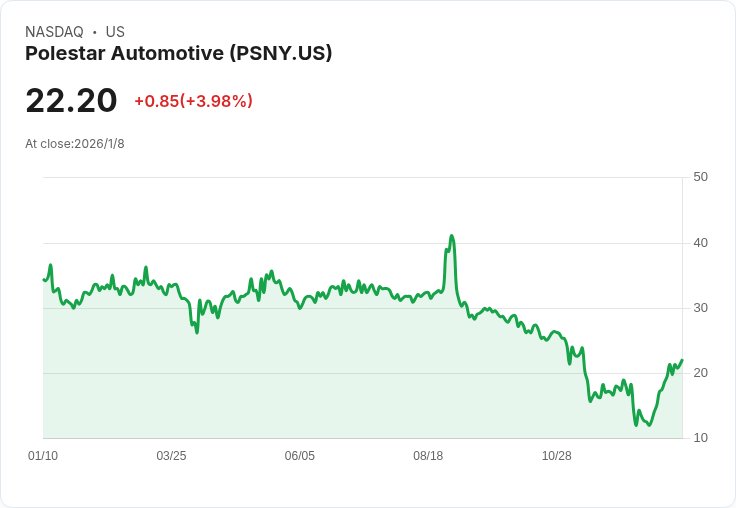
Task: Select the +0.85(+3.98%) price change text
Action: [x=193, y=101]
